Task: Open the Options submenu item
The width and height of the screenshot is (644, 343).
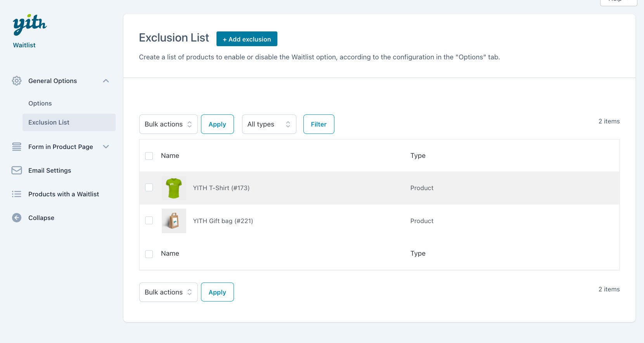Action: point(40,103)
